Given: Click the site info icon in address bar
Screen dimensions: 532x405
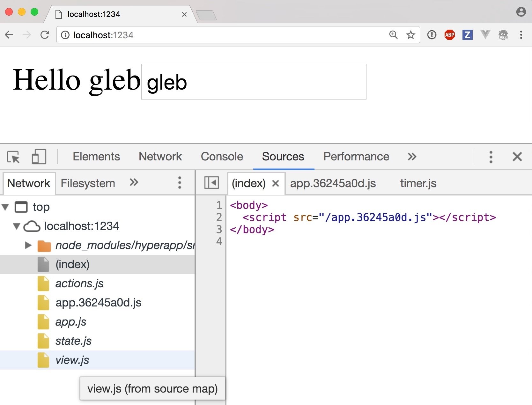Looking at the screenshot, I should (65, 35).
